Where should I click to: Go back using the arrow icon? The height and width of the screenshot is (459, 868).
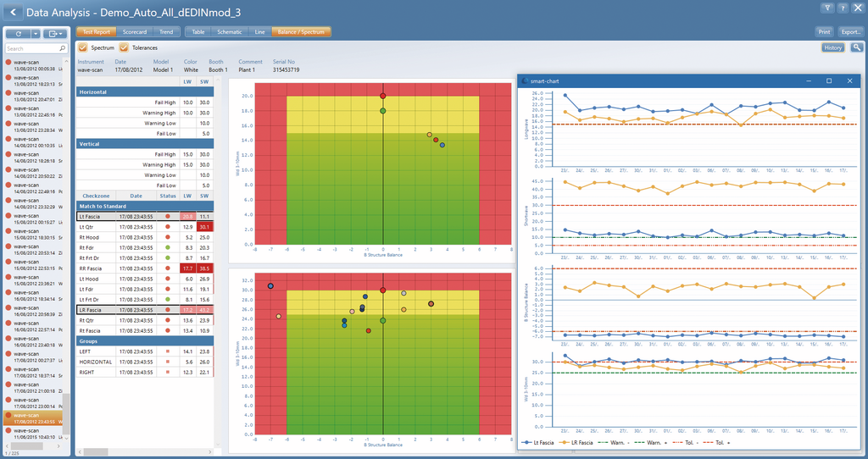click(13, 12)
